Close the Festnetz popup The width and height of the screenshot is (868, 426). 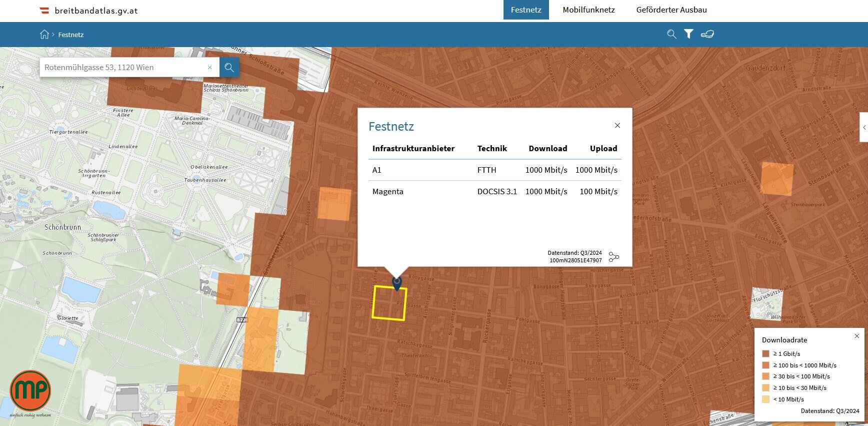pos(617,126)
